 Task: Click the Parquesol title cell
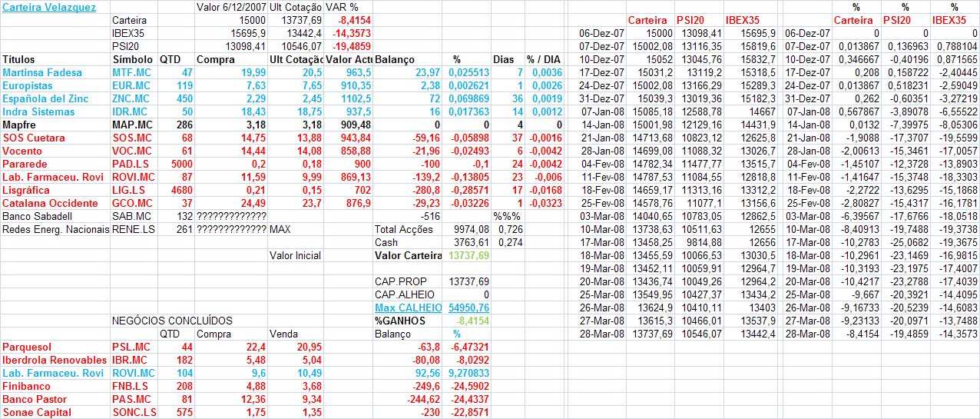tap(25, 348)
